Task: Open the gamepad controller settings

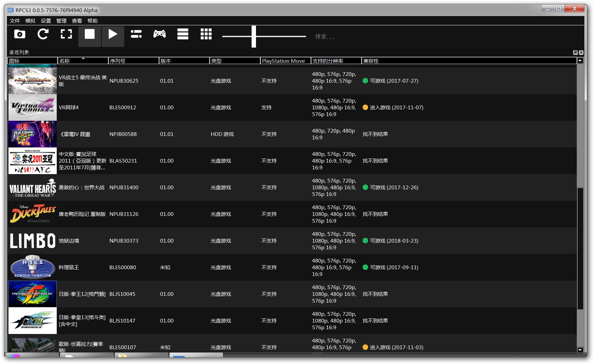Action: (x=159, y=34)
